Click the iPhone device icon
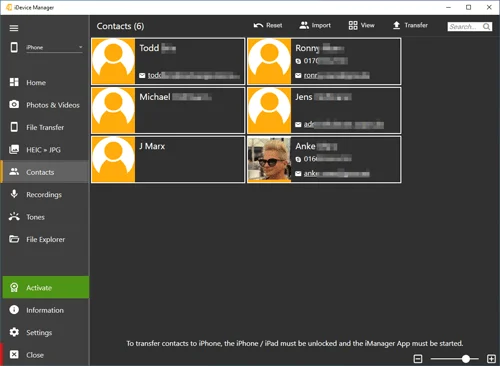Viewport: 500px width, 366px height. pos(14,47)
